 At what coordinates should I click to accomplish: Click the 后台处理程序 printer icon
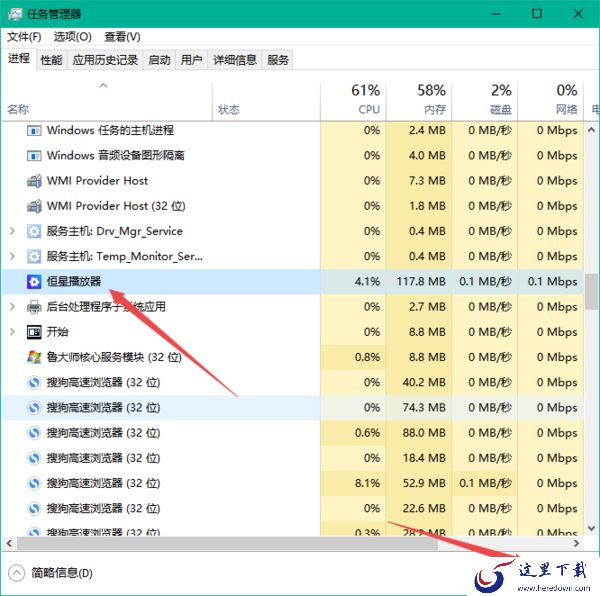tap(34, 307)
